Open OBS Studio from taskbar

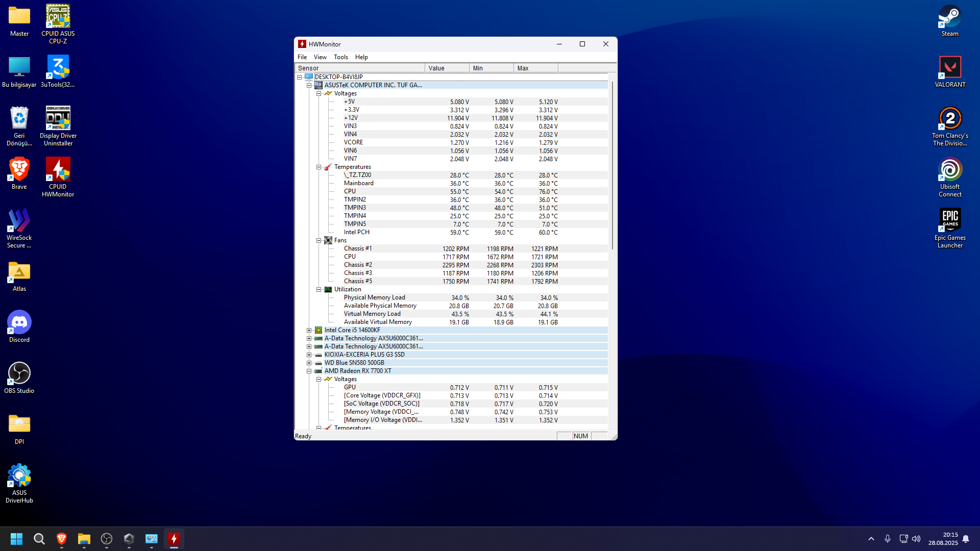107,539
